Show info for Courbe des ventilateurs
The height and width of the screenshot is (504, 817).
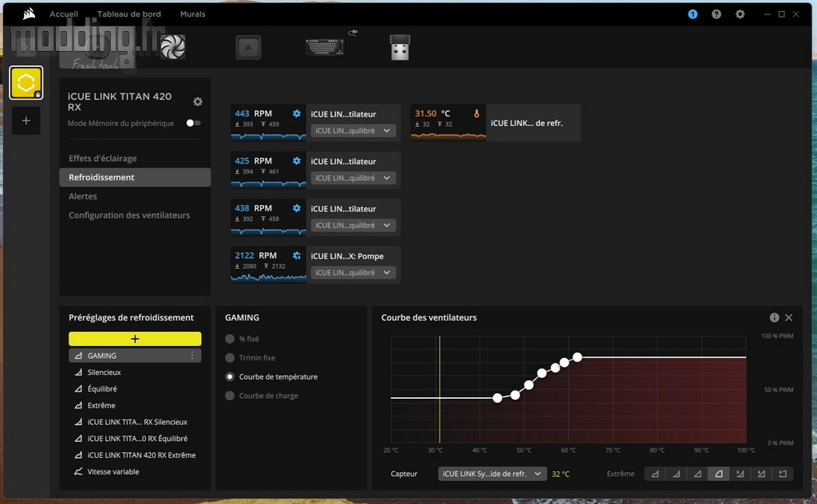pos(774,317)
